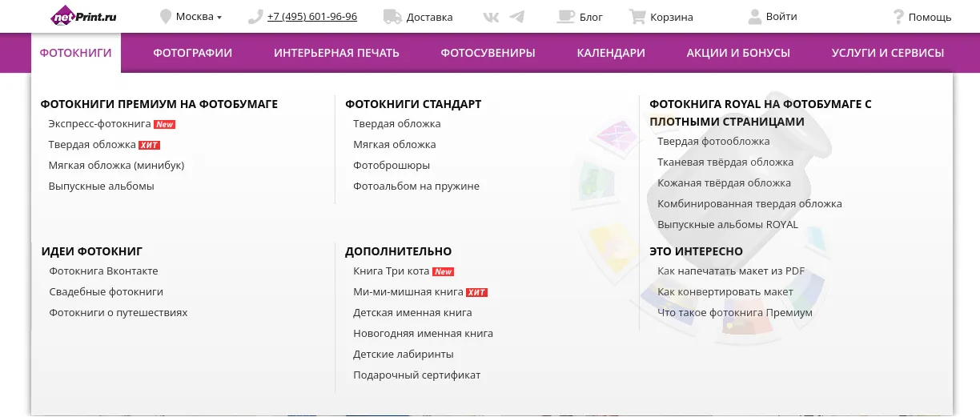Viewport: 980px width, 417px height.
Task: Open Ми-ми-мишная книга link
Action: (408, 292)
